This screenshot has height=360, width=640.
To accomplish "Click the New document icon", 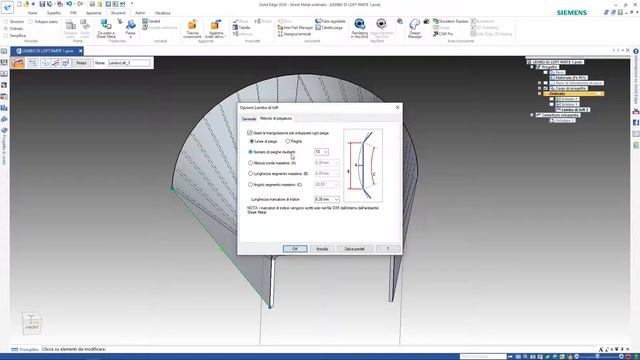I will click(x=19, y=4).
